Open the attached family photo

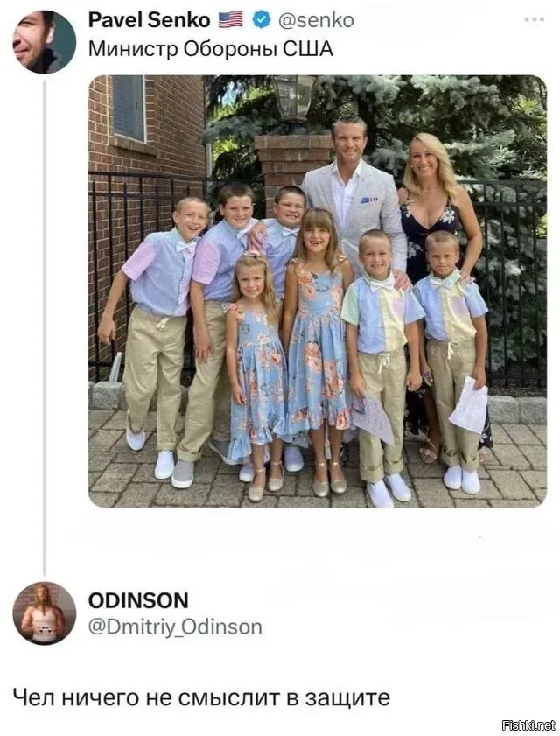(x=318, y=291)
